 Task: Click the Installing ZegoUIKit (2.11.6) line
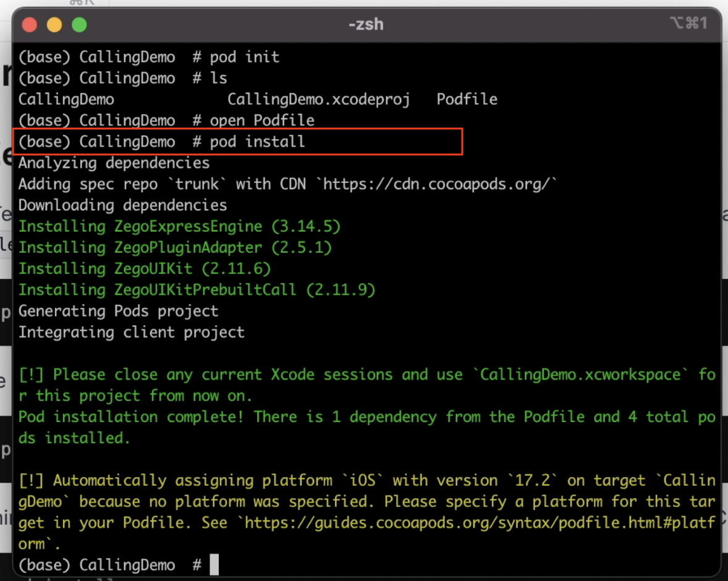(x=144, y=269)
